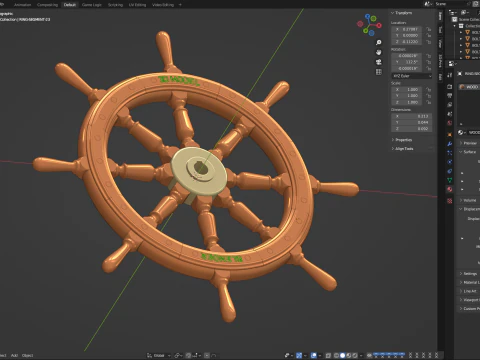Toggle the Scale X lock icon
The width and height of the screenshot is (480, 360).
pyautogui.click(x=429, y=90)
